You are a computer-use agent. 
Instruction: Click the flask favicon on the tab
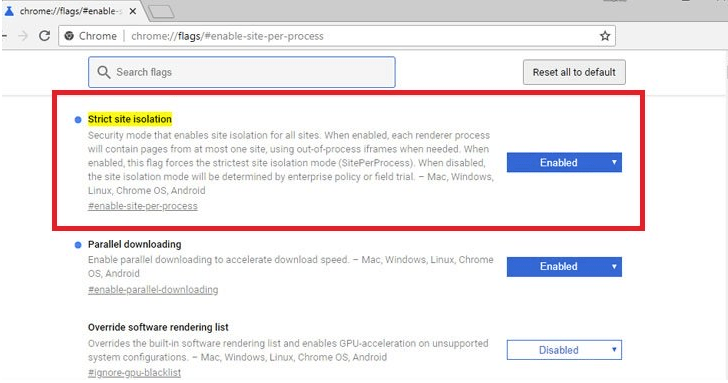click(x=9, y=11)
